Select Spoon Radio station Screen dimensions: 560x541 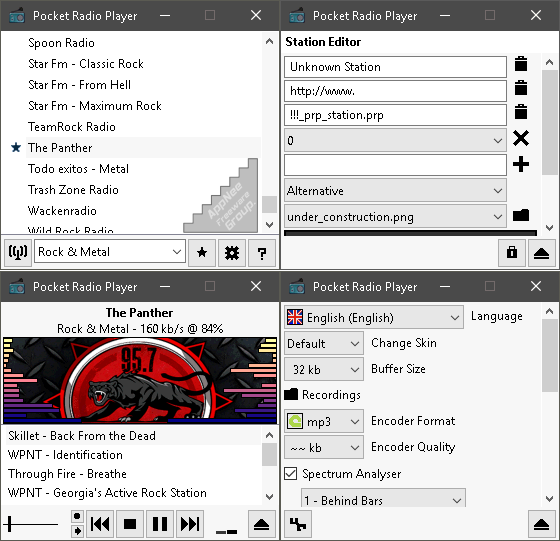[61, 43]
